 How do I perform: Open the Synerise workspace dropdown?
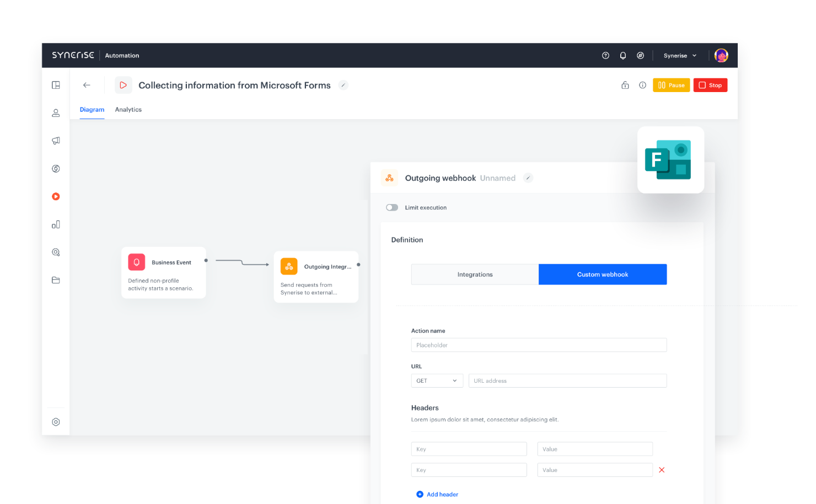click(x=679, y=55)
